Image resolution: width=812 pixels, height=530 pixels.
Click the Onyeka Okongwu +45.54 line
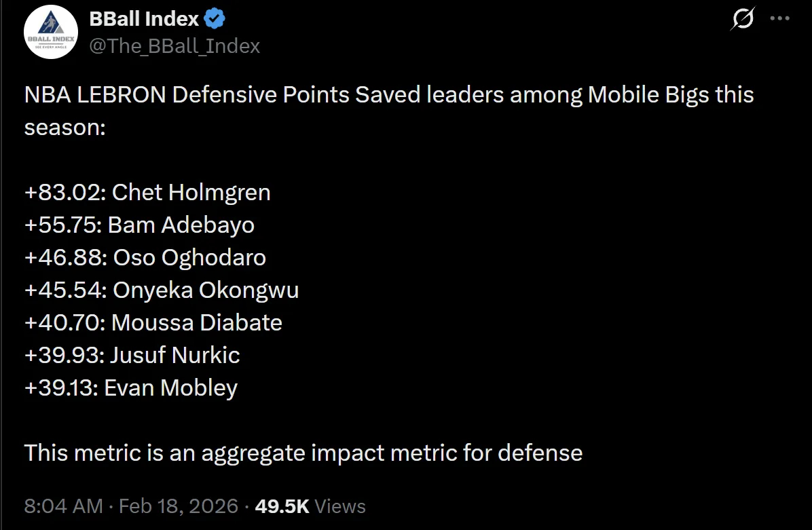(162, 290)
